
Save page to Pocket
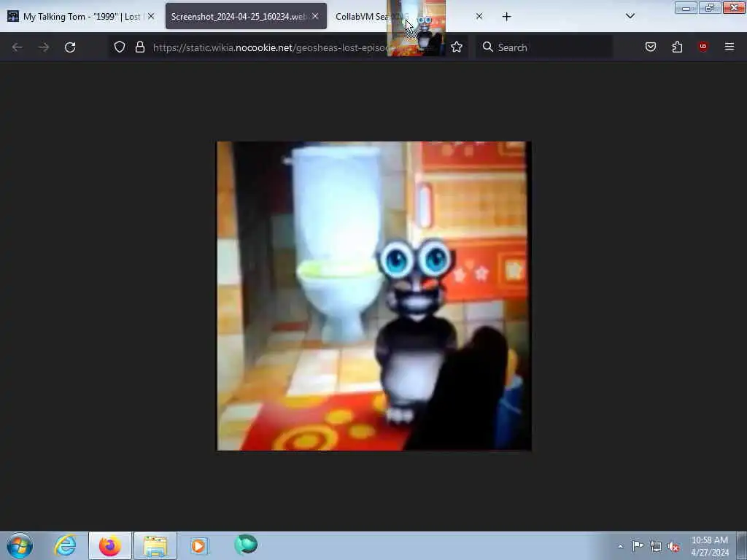pyautogui.click(x=650, y=47)
